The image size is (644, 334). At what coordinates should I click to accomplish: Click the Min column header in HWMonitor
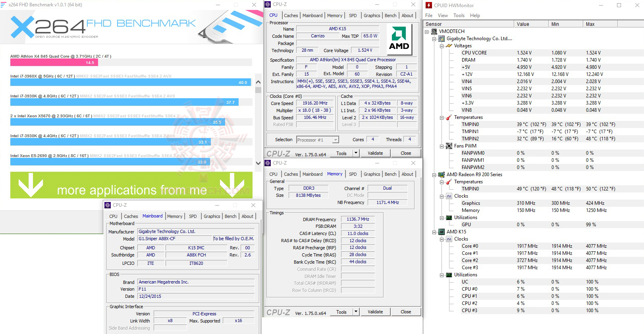point(566,24)
